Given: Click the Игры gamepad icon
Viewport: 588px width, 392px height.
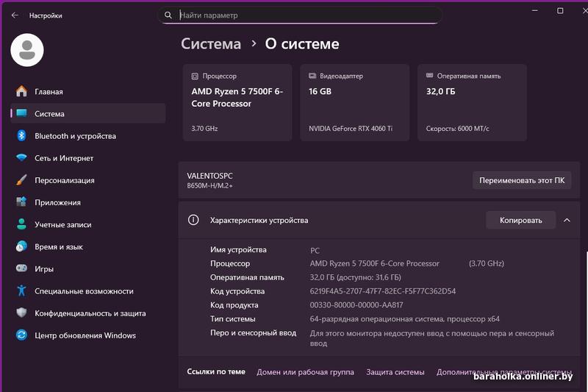Looking at the screenshot, I should click(x=21, y=268).
